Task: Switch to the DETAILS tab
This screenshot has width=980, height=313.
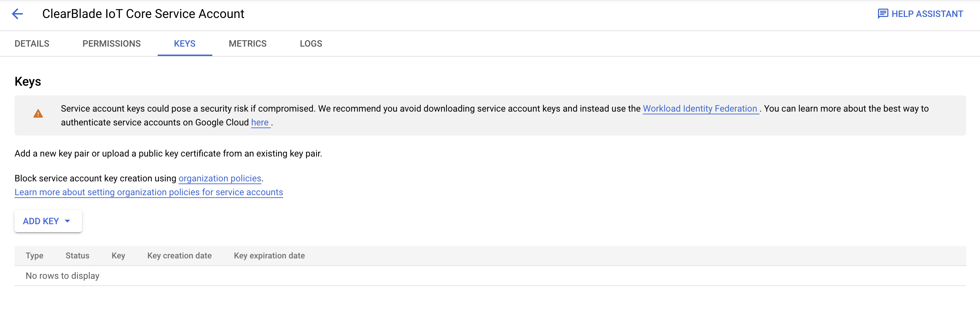Action: click(x=32, y=44)
